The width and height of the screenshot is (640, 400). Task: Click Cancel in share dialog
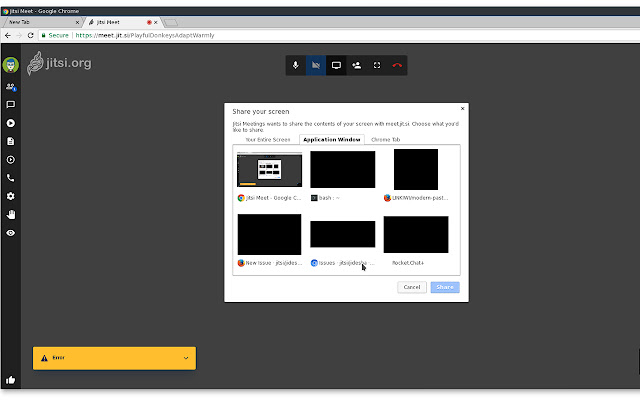pos(412,287)
